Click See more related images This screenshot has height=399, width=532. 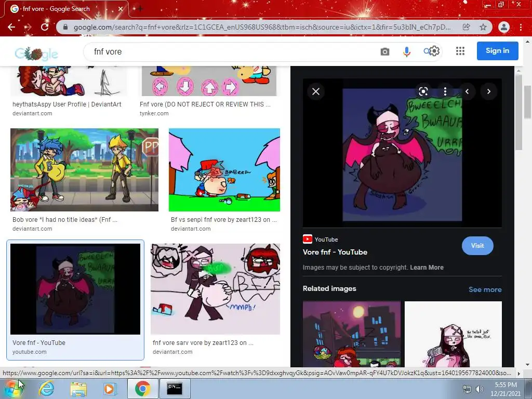[485, 289]
